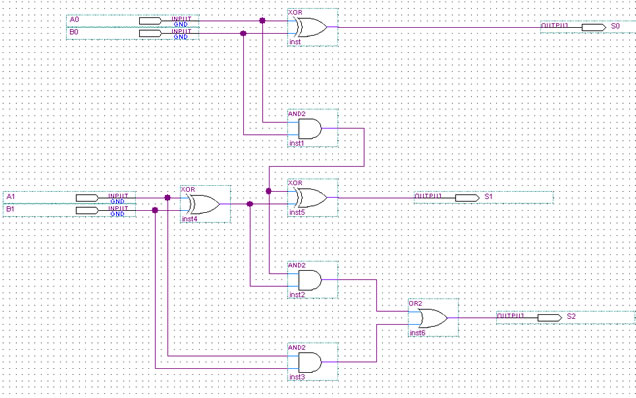Click the OR2 gate type label
The width and height of the screenshot is (636, 398).
(415, 303)
